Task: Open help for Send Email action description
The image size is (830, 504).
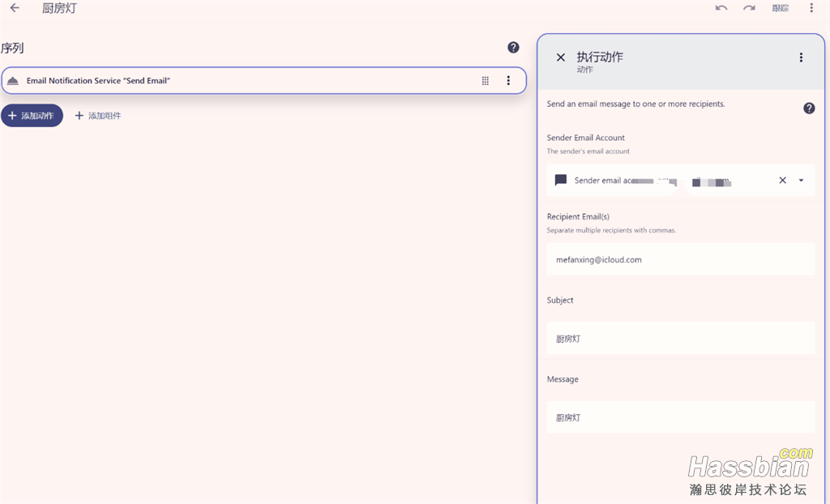Action: [809, 108]
